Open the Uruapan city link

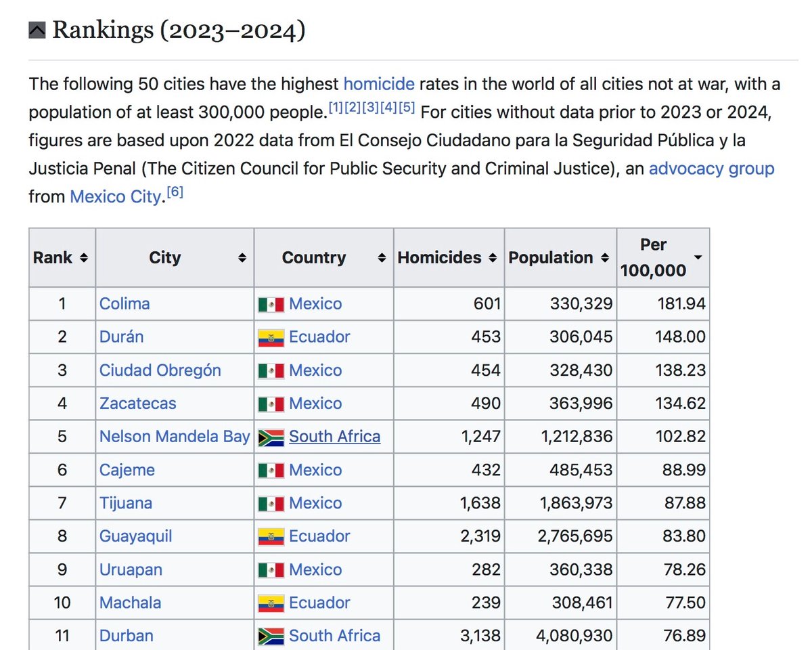pos(131,569)
